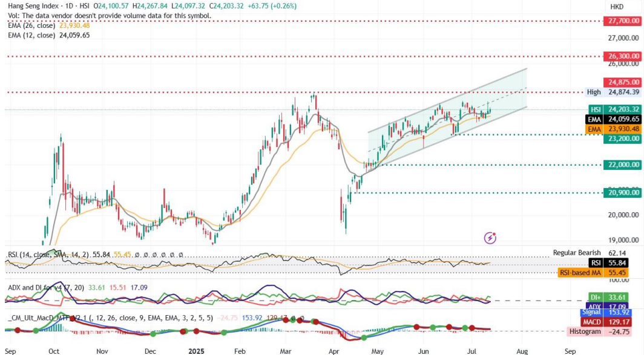Click the open price value O24,100.57

[x=111, y=6]
